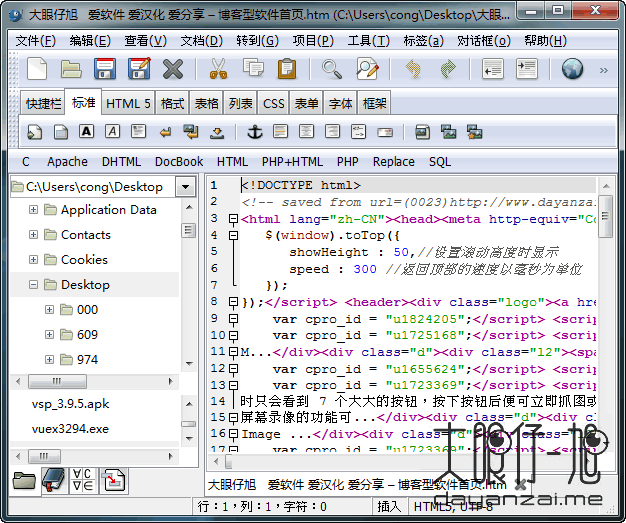Select the vsp_3.9.5.apk file
The image size is (626, 523).
click(70, 404)
